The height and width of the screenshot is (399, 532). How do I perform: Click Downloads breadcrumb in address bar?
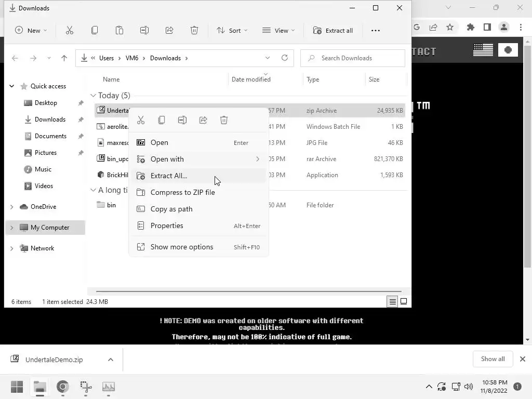click(165, 58)
